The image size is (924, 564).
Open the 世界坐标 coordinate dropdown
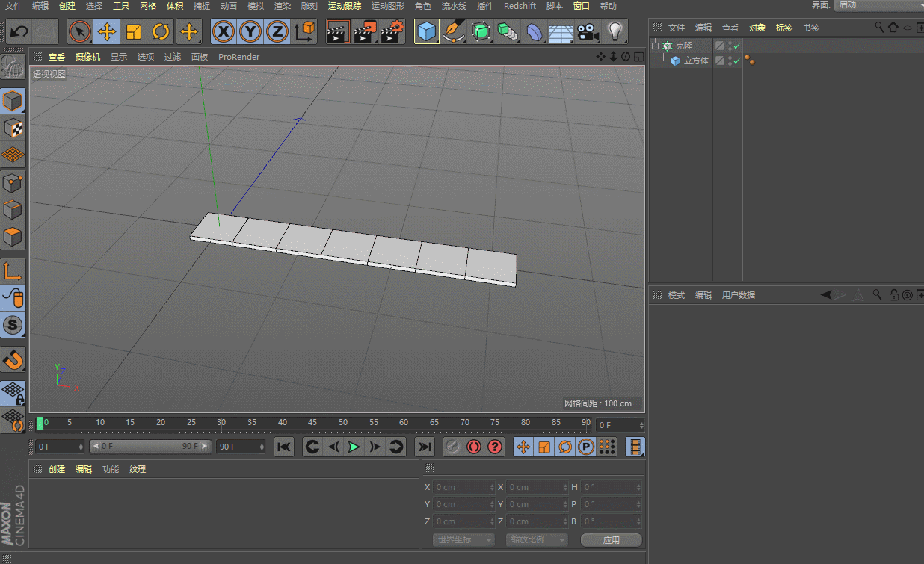tap(463, 539)
